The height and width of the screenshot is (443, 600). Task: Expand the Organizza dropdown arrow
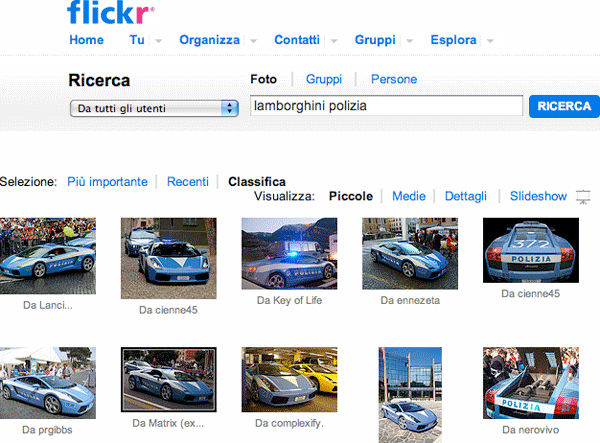point(253,41)
